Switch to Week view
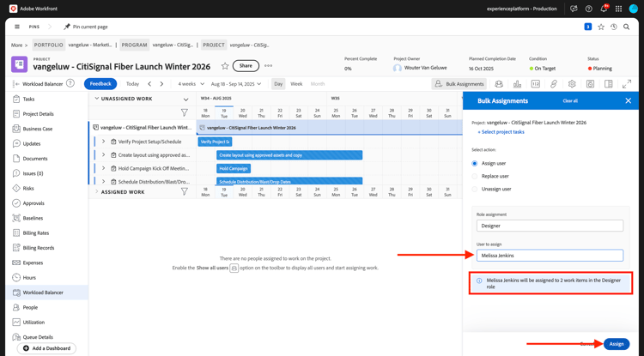This screenshot has width=644, height=356. tap(296, 84)
